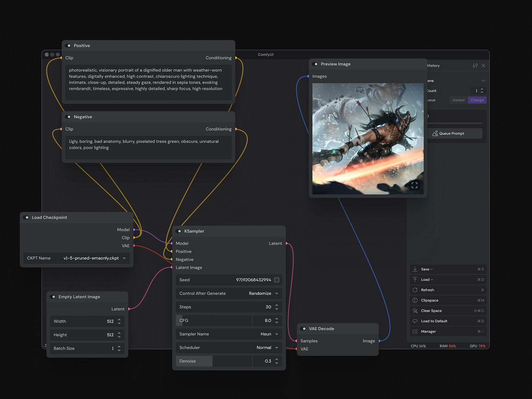Click the Refresh icon in the sidebar
Viewport: 532px width, 399px height.
pyautogui.click(x=415, y=290)
